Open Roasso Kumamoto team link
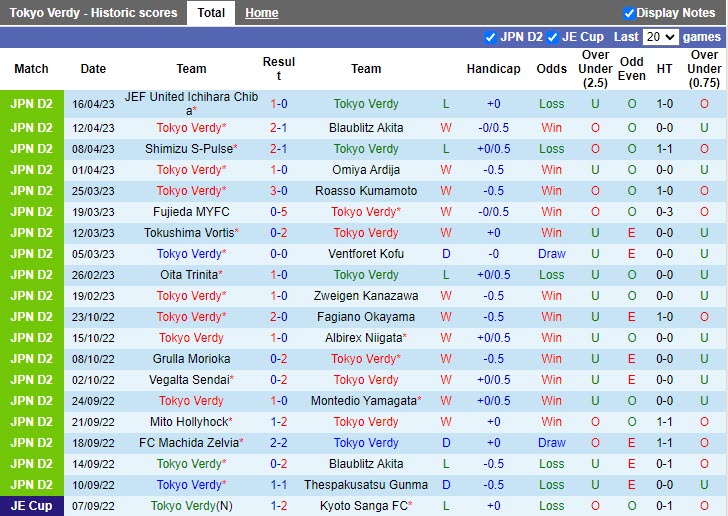 (366, 190)
